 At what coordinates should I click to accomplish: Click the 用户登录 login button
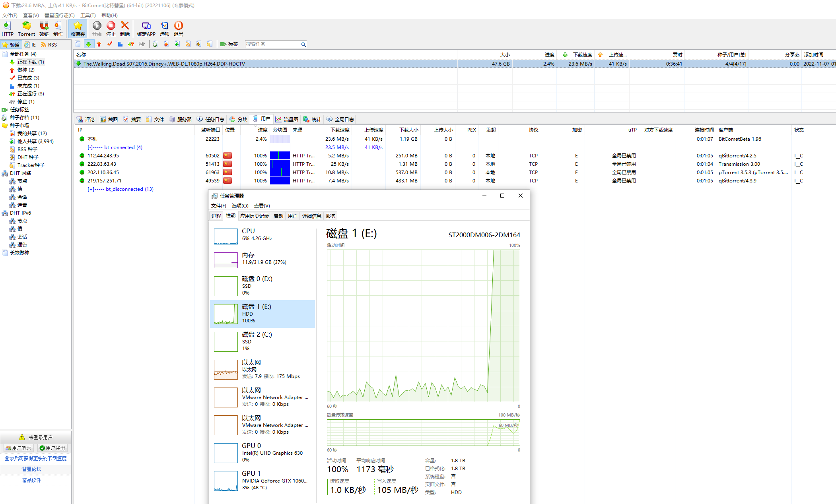point(18,448)
